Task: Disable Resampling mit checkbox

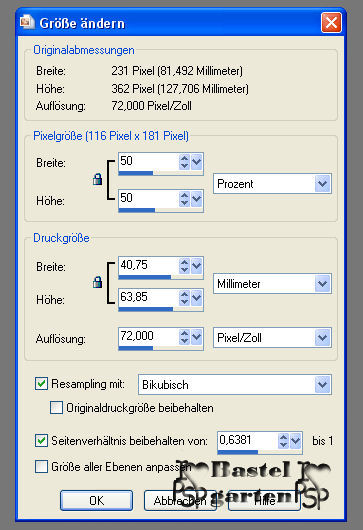Action: 41,384
